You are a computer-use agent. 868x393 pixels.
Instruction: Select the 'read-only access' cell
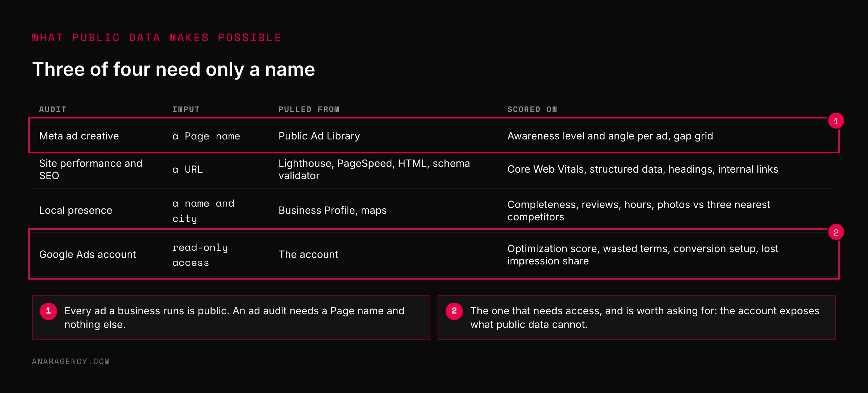point(200,255)
